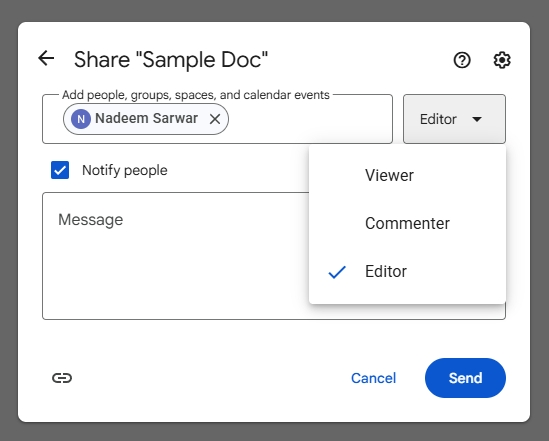The height and width of the screenshot is (441, 549).
Task: Copy link using the chain icon
Action: tap(62, 378)
